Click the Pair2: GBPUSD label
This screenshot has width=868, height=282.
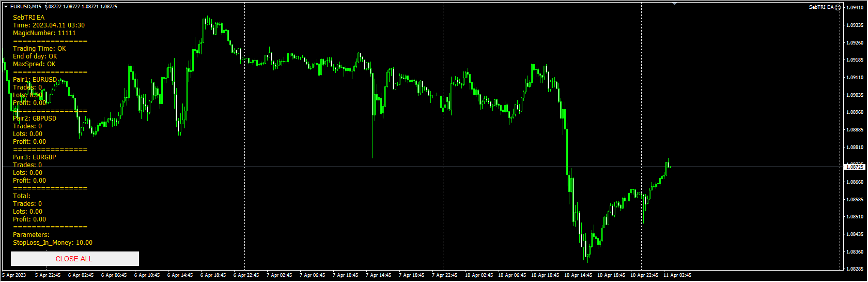click(35, 118)
